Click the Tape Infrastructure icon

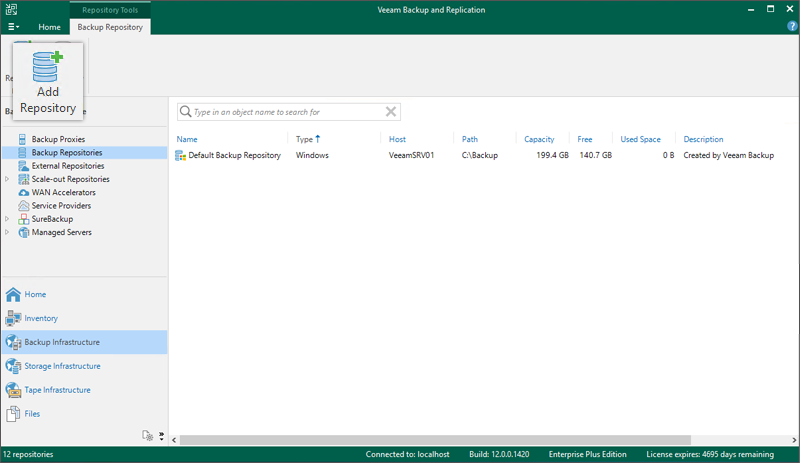click(x=13, y=390)
